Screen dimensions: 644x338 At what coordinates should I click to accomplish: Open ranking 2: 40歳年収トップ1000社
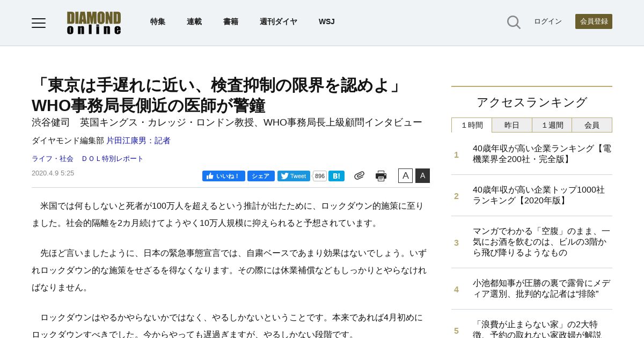click(x=539, y=195)
